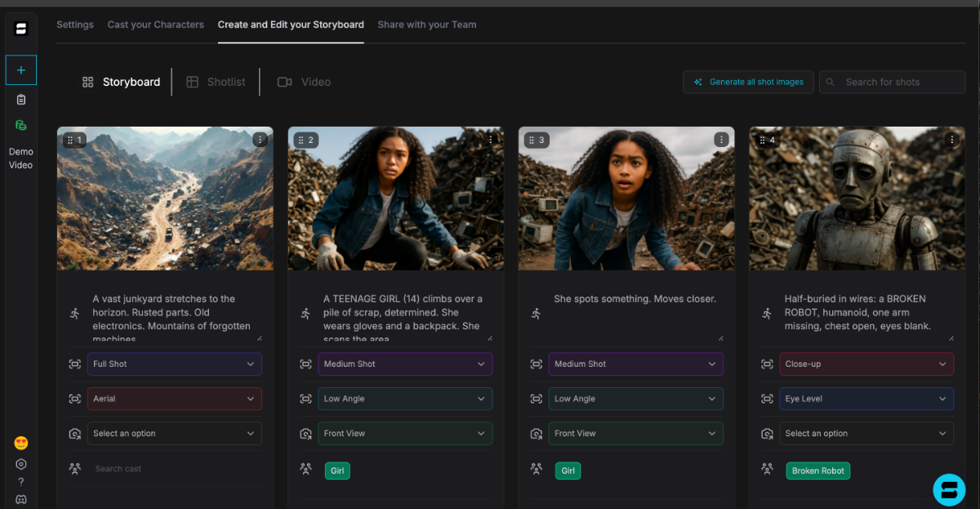The image size is (980, 509).
Task: Select the Storyboard view
Action: [121, 82]
